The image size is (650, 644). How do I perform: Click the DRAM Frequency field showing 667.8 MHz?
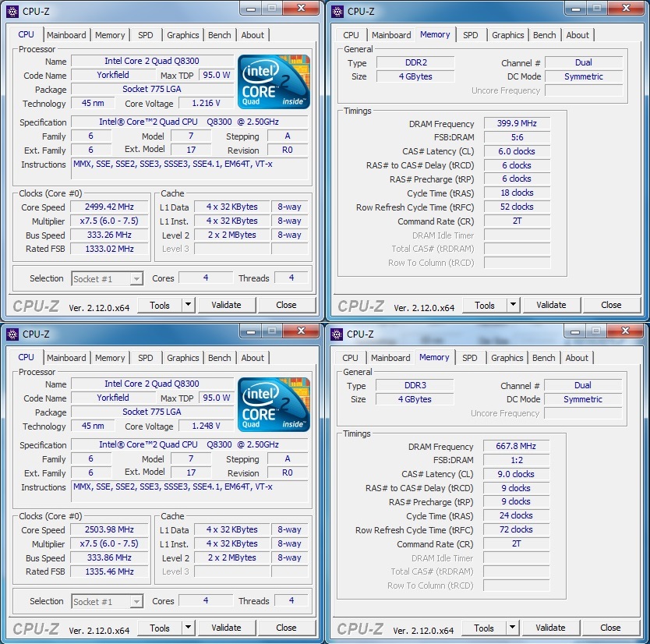tap(516, 447)
